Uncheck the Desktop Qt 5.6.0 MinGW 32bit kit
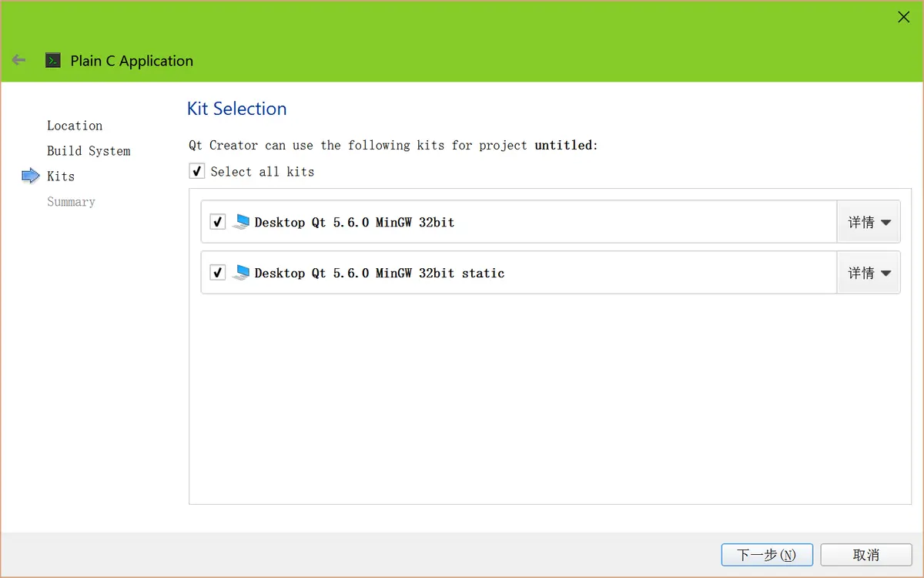 tap(218, 222)
